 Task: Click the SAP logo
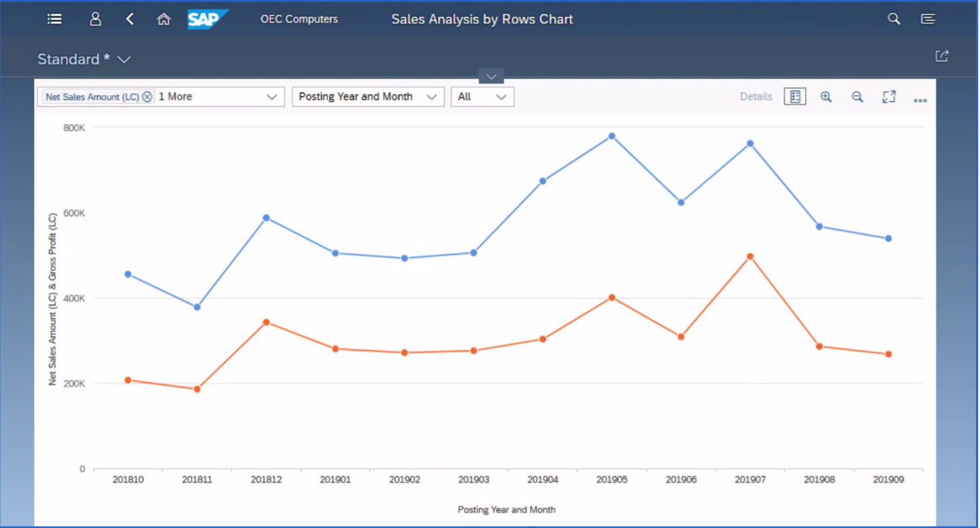coord(208,19)
